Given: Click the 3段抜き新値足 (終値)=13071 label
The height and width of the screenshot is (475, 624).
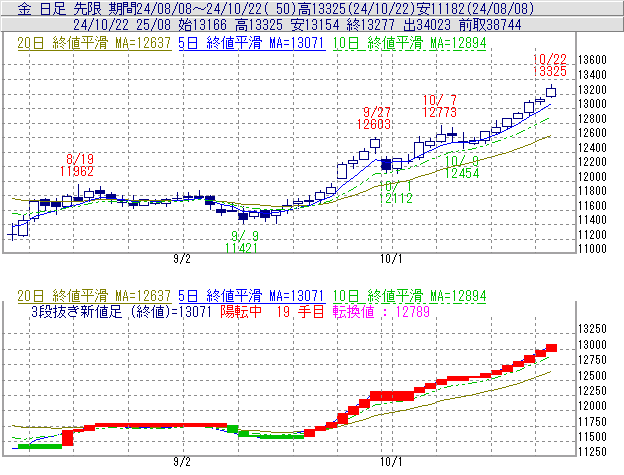Looking at the screenshot, I should coord(121,311).
